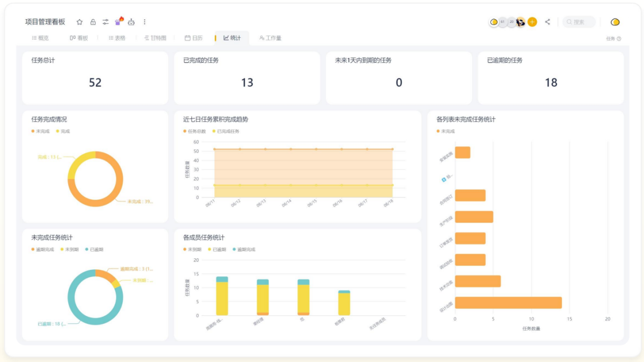644x362 pixels.
Task: Click the share icon
Action: click(548, 22)
